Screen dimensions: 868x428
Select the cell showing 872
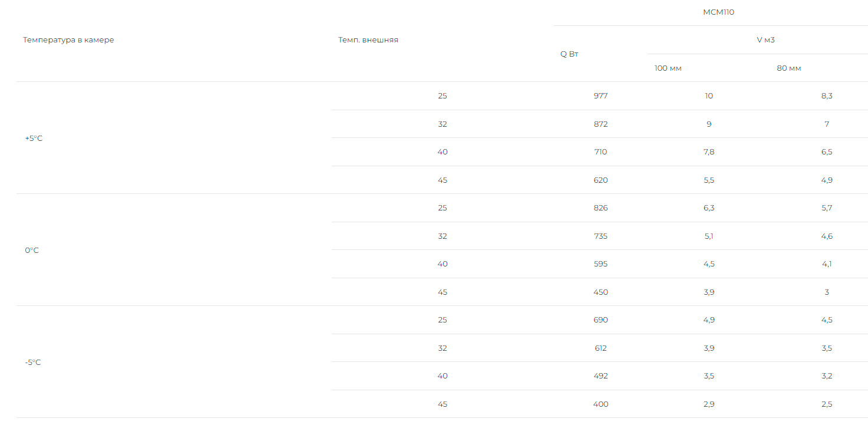[x=600, y=124]
